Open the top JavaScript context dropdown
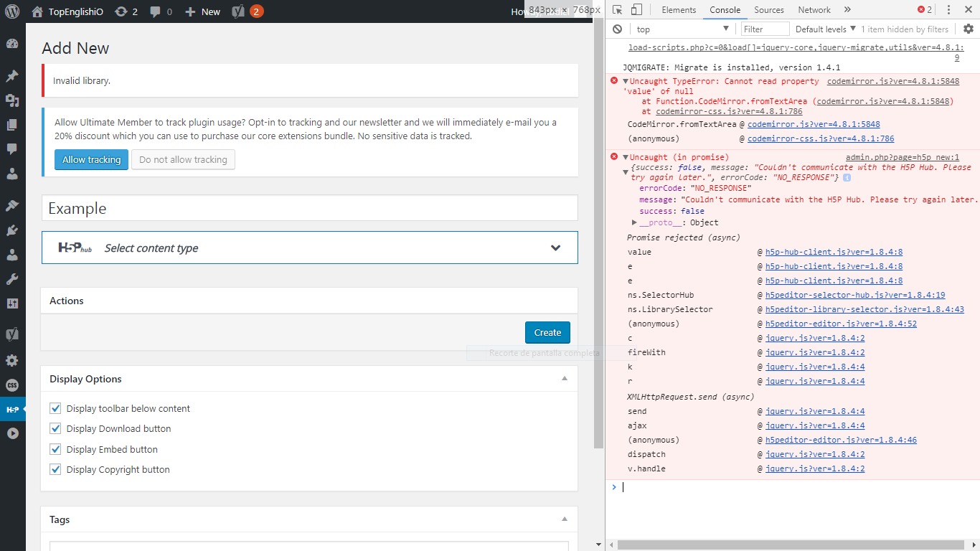 683,29
